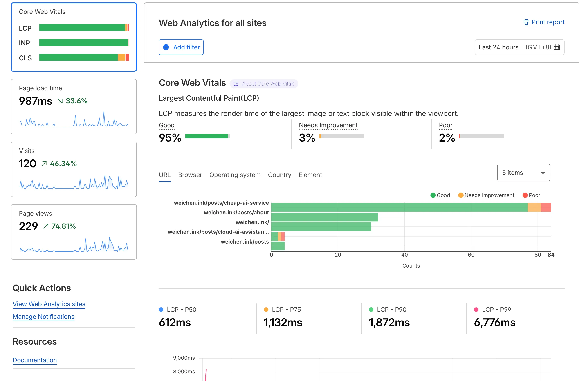Open the 5 items dropdown
This screenshot has height=381, width=588.
(x=523, y=173)
